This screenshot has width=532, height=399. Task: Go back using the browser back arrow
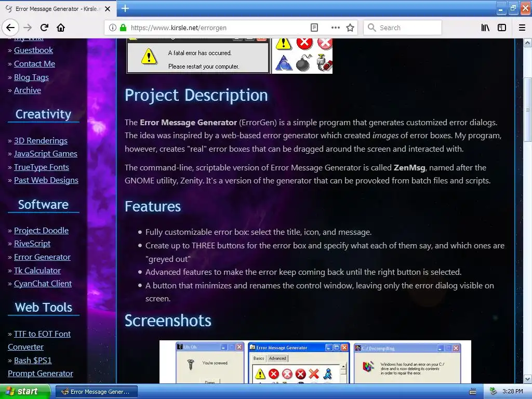pos(10,28)
